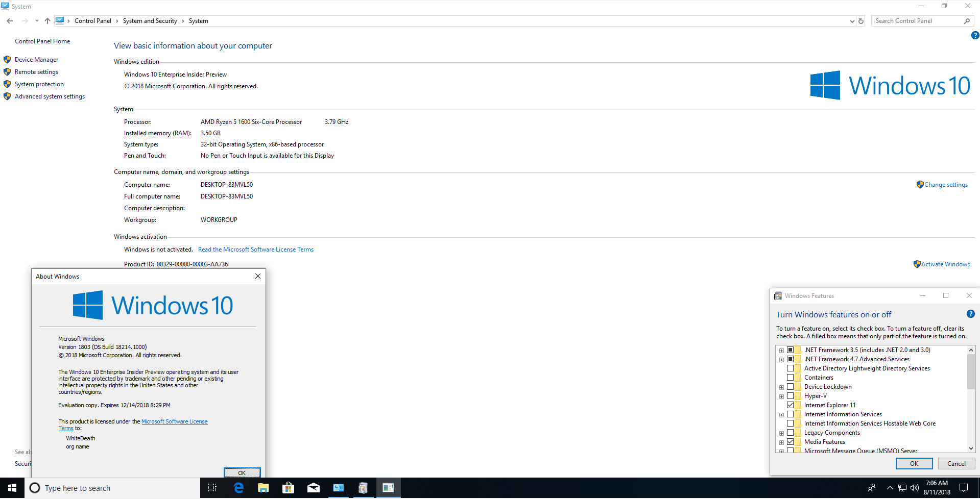This screenshot has width=980, height=499.
Task: Open the Windows Start menu
Action: (12, 488)
